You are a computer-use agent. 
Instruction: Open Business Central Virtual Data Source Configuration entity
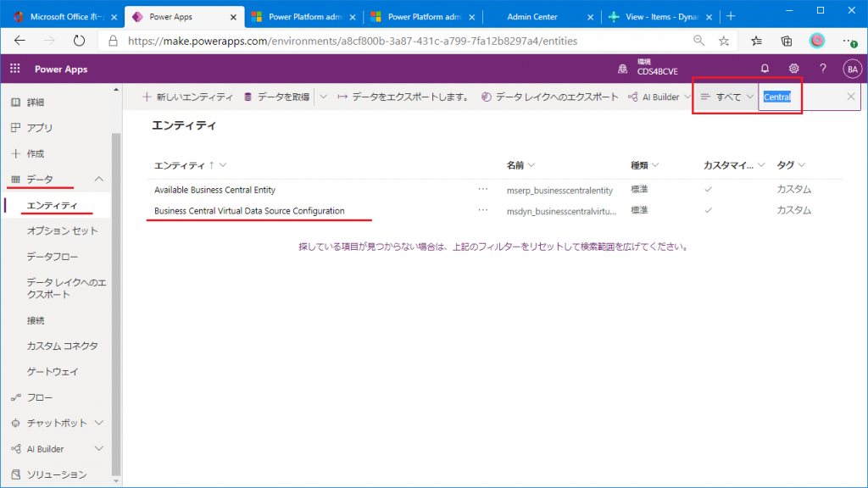pyautogui.click(x=249, y=210)
